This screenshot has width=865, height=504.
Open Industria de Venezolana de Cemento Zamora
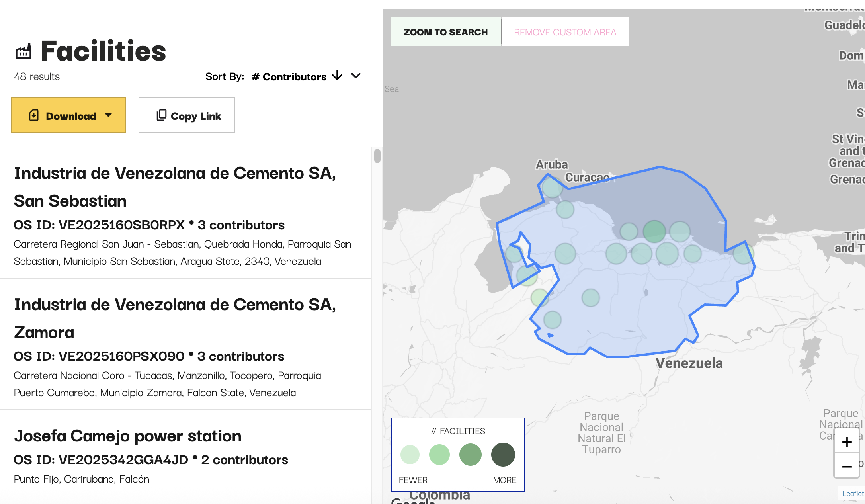point(175,318)
